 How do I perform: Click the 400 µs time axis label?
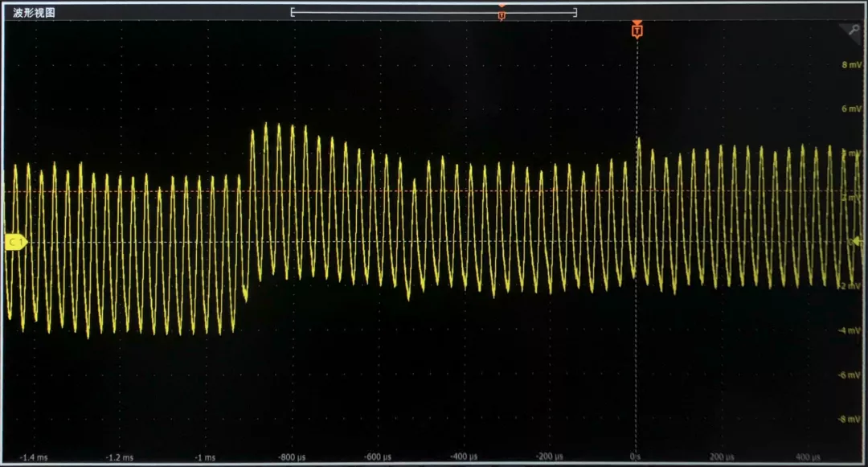808,457
